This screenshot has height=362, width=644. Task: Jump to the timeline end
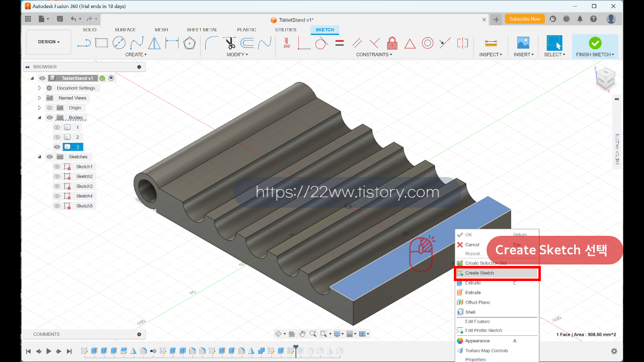(69, 351)
